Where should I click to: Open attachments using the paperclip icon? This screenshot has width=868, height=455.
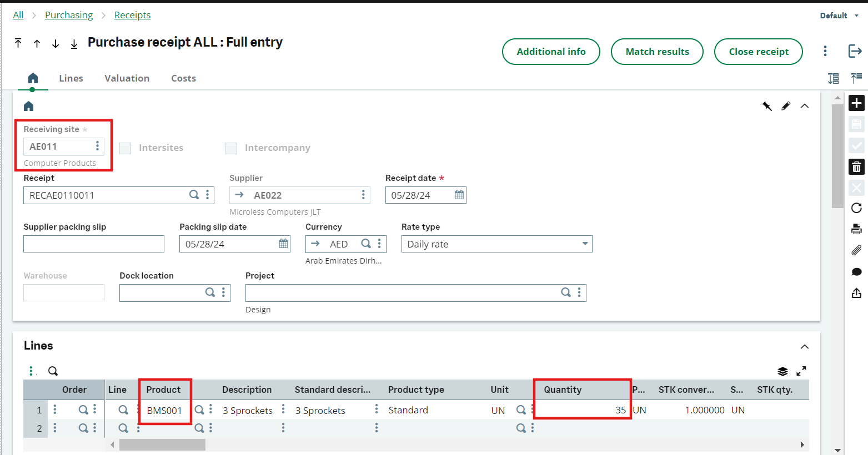856,250
